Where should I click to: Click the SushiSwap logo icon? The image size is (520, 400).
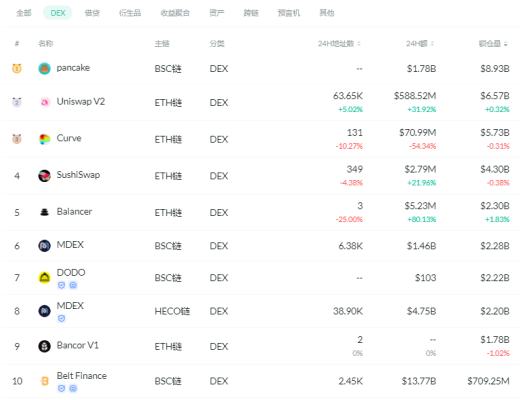click(x=44, y=176)
